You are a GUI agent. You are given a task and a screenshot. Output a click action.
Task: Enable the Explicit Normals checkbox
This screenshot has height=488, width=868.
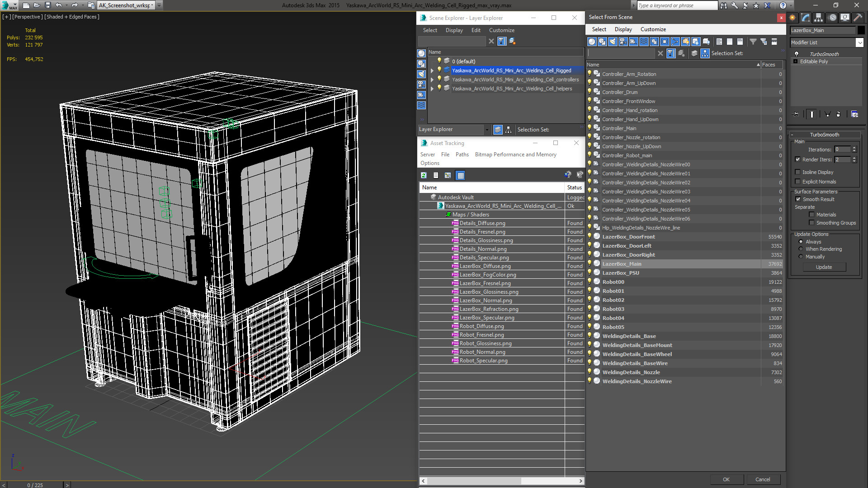click(797, 182)
